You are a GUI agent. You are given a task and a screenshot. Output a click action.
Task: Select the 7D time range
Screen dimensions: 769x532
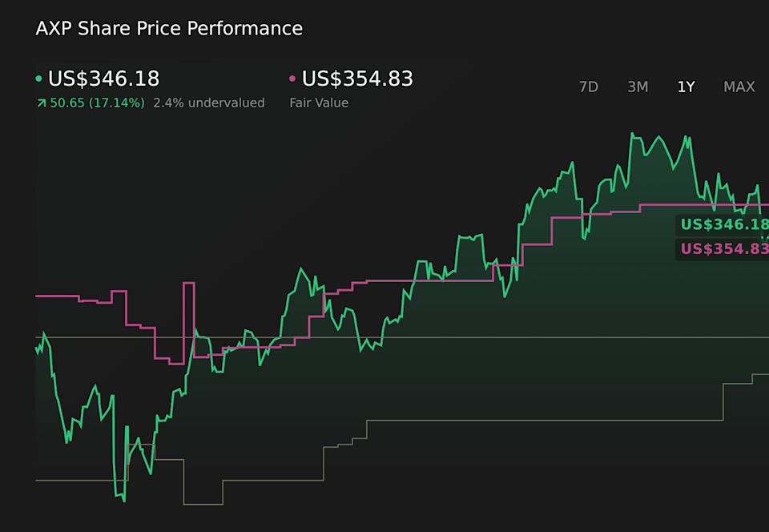tap(589, 87)
